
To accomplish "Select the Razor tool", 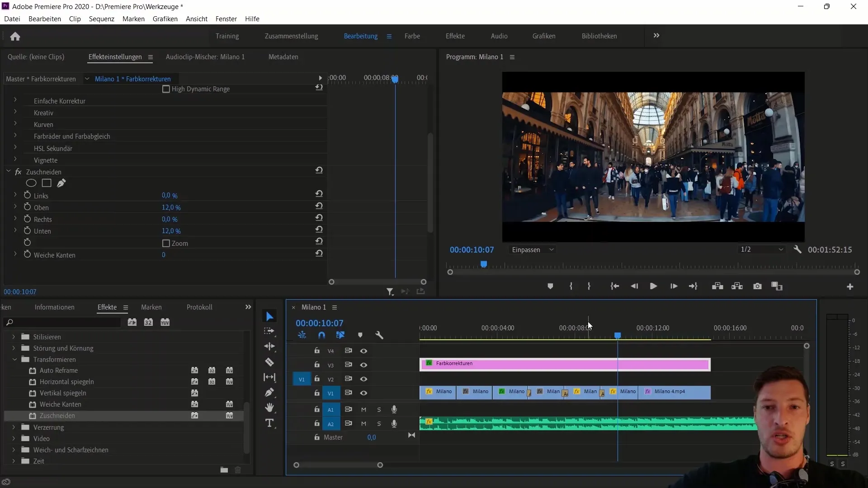I will (269, 362).
